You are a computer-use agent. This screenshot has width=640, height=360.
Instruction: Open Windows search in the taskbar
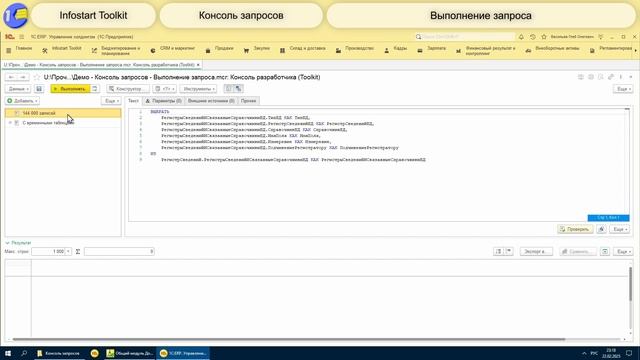[24, 353]
